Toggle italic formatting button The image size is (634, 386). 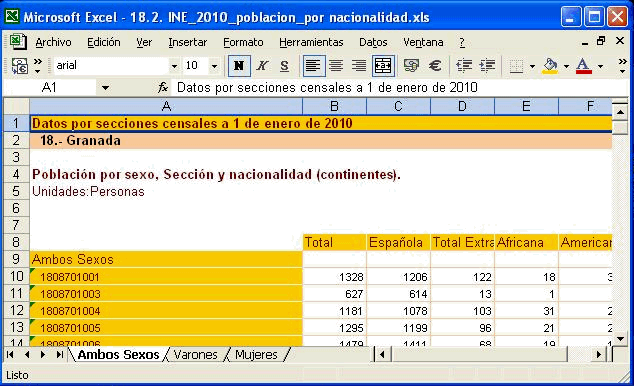[262, 66]
